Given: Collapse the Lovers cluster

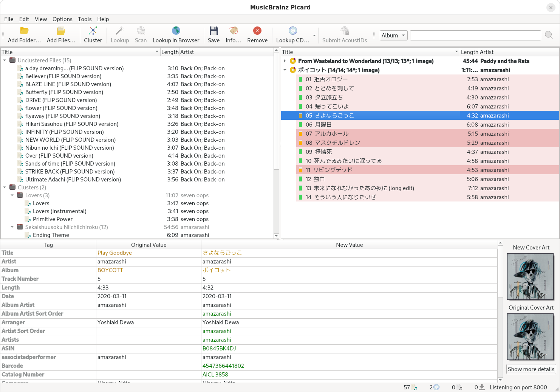Looking at the screenshot, I should [x=12, y=195].
